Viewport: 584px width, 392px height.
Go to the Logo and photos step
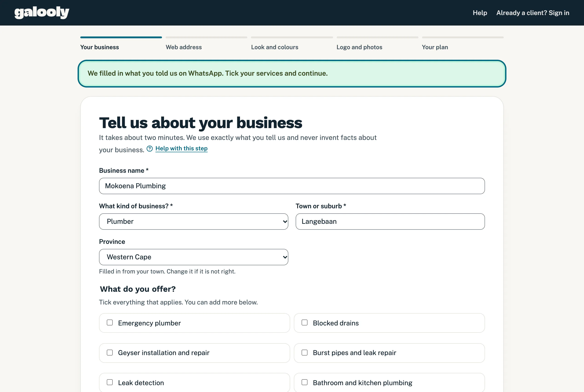359,47
